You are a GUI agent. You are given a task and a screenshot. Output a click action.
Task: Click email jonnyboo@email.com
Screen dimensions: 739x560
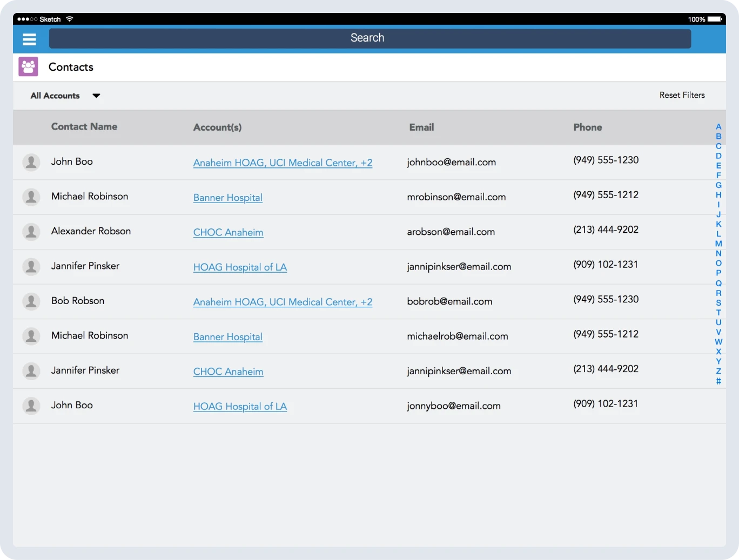click(x=454, y=406)
